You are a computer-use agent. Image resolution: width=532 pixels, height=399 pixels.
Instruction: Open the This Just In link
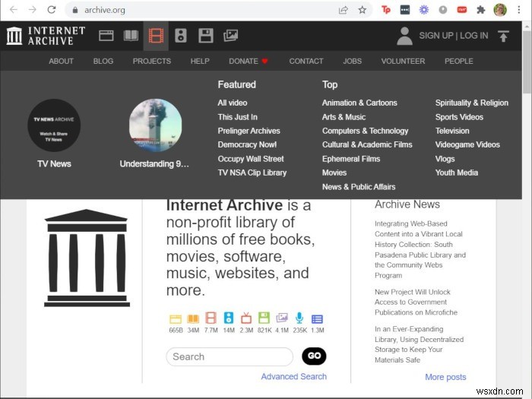coord(237,117)
